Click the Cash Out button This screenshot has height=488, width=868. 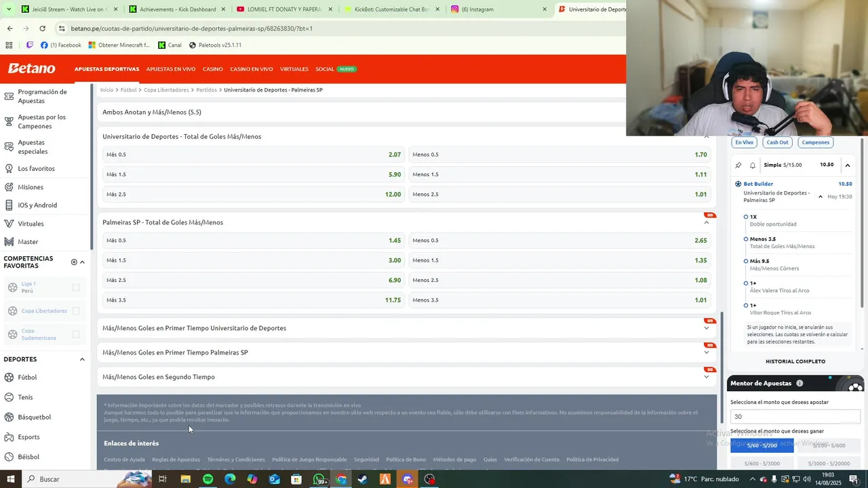coord(777,142)
